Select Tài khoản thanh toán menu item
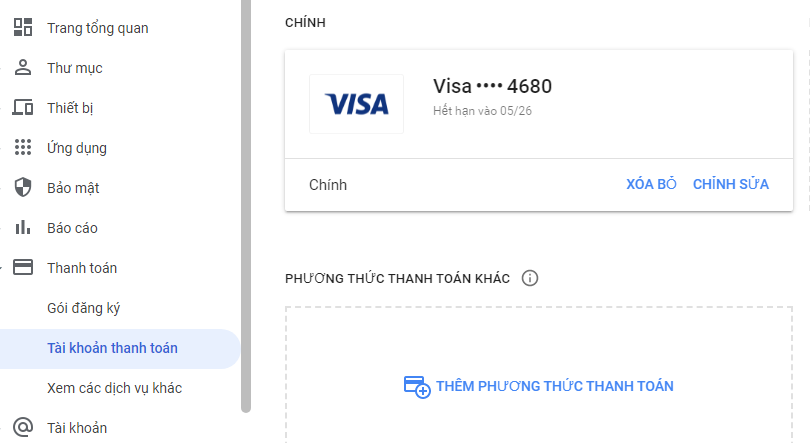 112,348
